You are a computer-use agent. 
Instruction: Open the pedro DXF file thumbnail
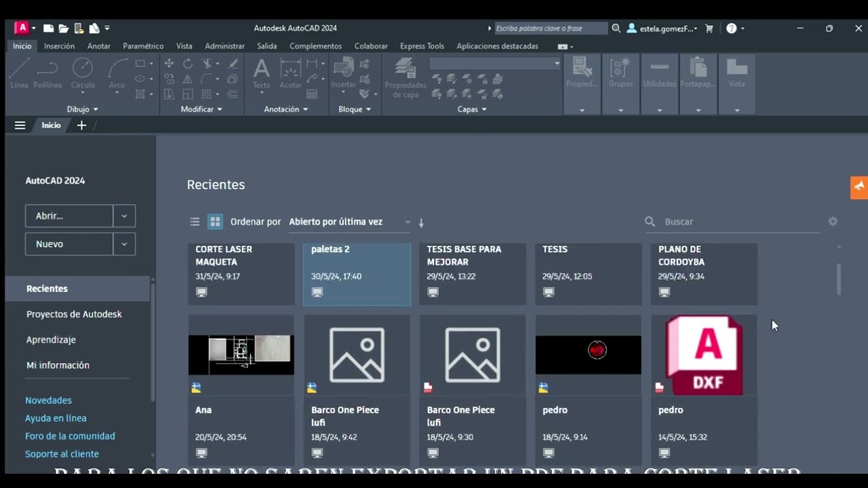pos(704,354)
